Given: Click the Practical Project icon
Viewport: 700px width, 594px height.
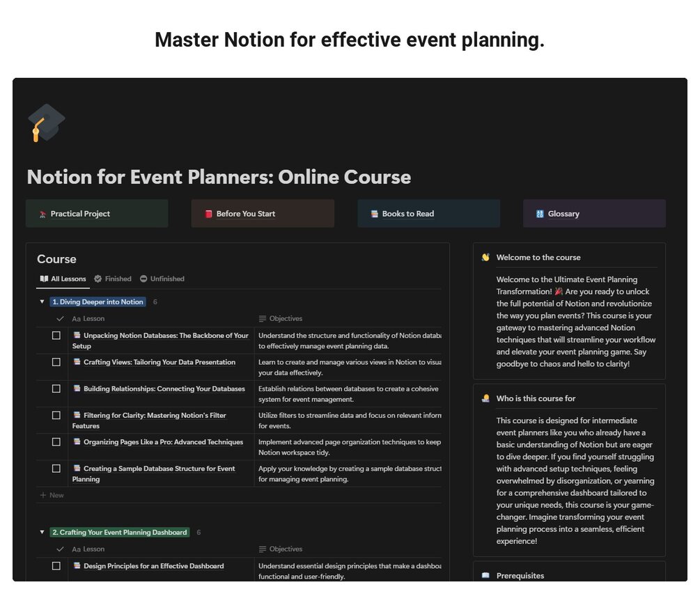Looking at the screenshot, I should [x=43, y=214].
